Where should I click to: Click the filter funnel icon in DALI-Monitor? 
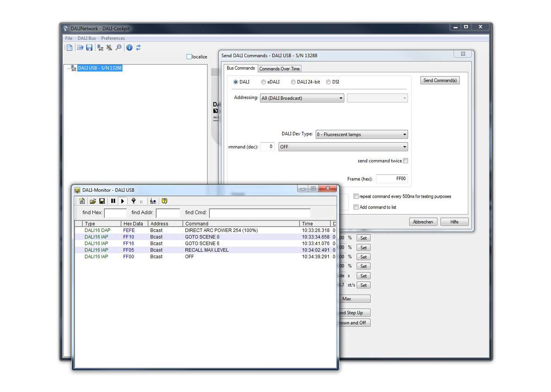[133, 201]
